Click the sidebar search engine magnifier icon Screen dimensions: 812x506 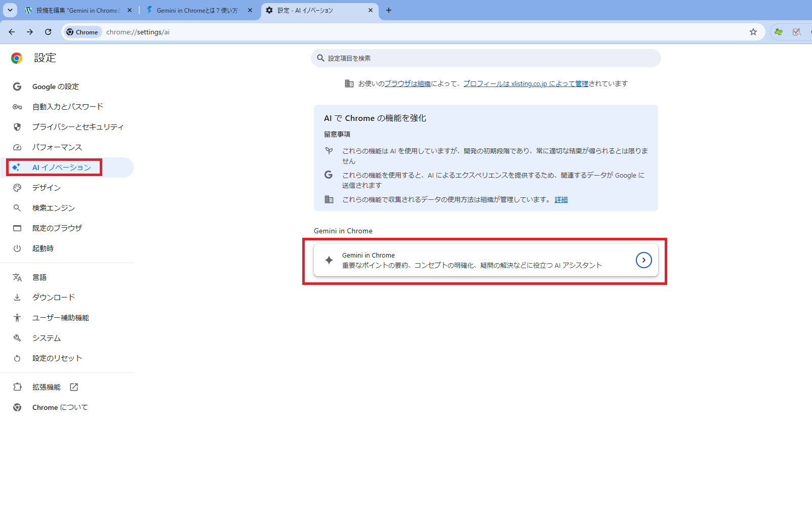(x=17, y=208)
